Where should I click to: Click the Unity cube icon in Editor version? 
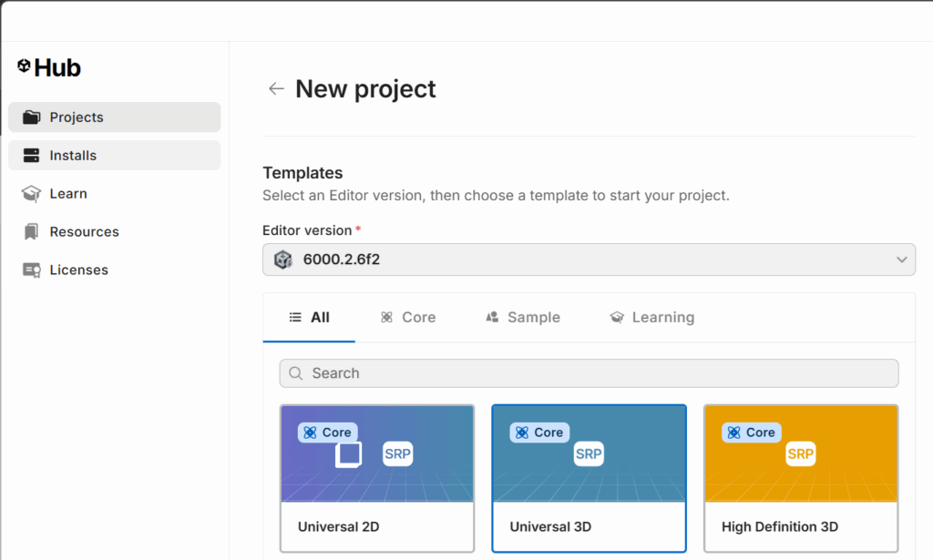tap(283, 260)
